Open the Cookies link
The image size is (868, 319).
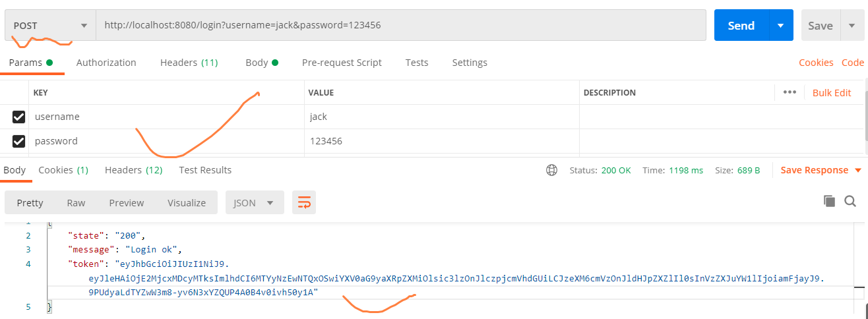pyautogui.click(x=816, y=63)
